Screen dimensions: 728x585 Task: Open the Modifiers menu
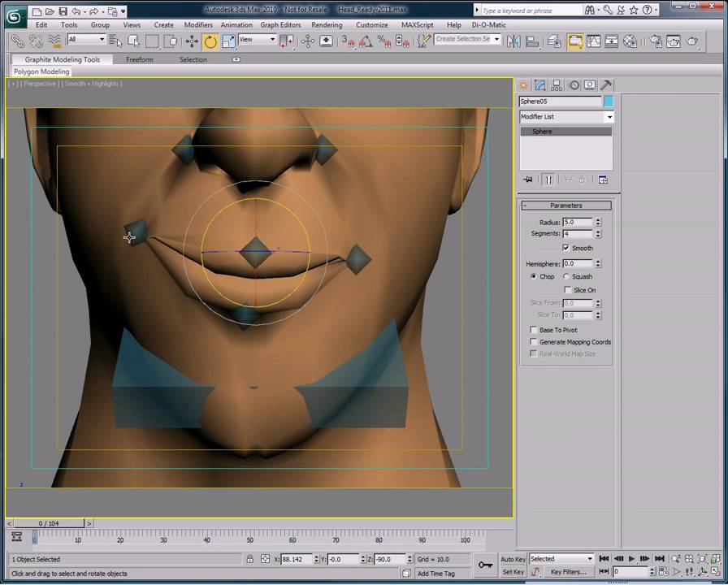click(x=198, y=25)
